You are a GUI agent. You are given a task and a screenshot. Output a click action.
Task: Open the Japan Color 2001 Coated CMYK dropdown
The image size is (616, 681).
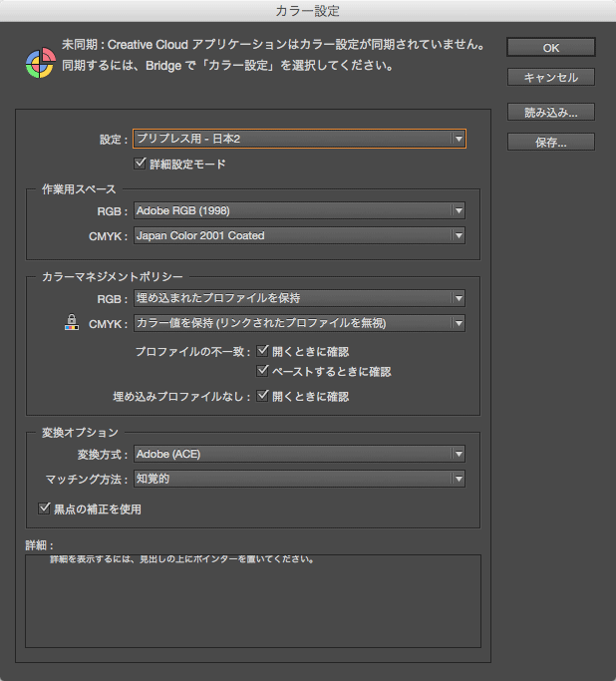click(299, 235)
